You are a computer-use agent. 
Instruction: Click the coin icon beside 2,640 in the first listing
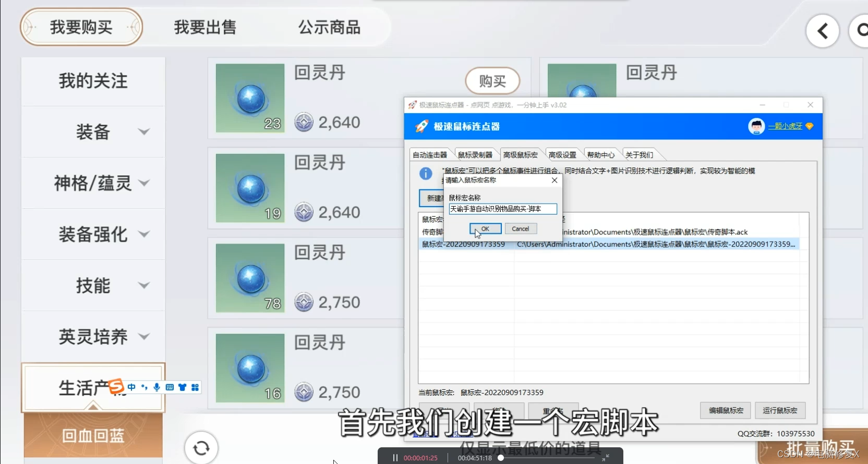(304, 122)
